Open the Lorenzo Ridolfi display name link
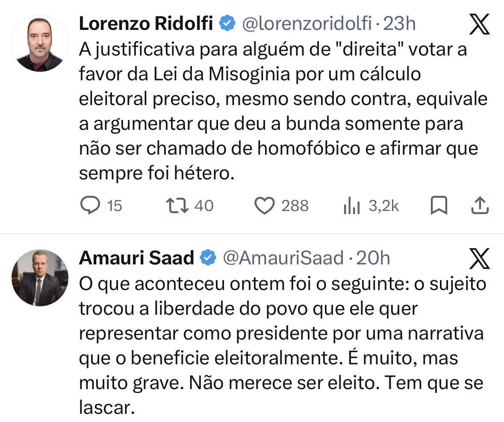Screen dimensions: 504x422 [146, 24]
